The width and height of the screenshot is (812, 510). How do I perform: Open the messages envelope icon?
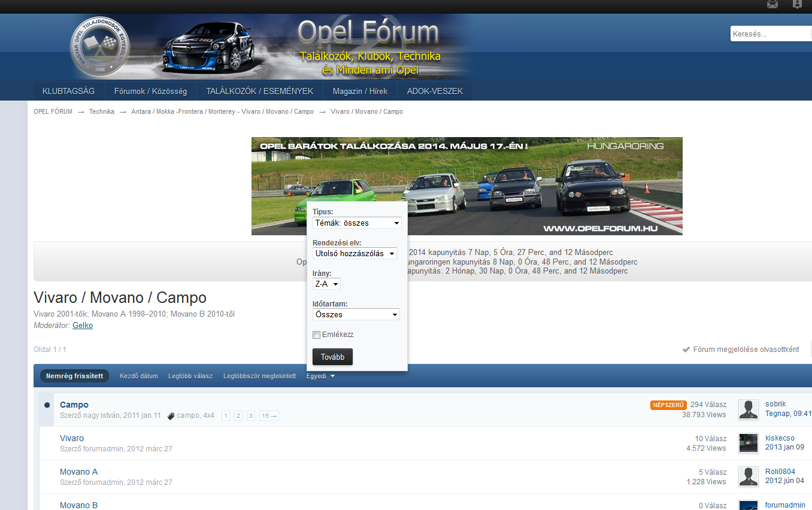(772, 5)
